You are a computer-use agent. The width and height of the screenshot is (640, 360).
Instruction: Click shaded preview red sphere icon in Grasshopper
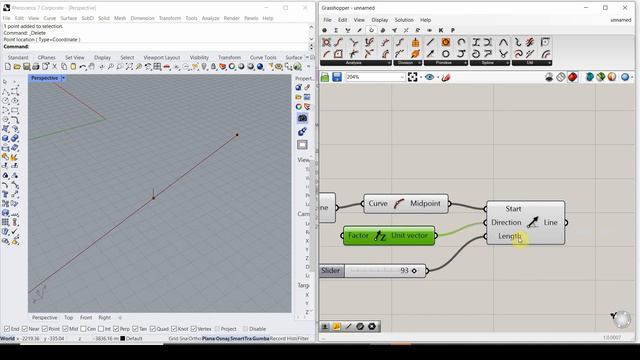tap(572, 77)
